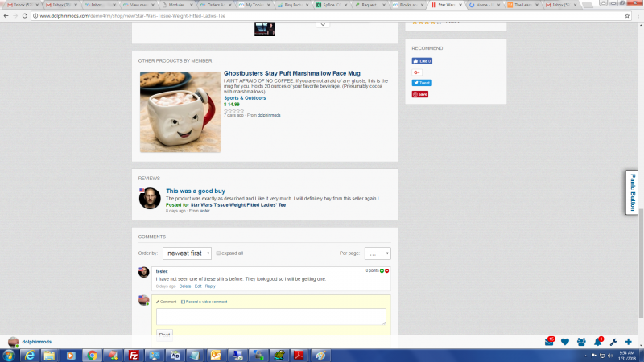Viewport: 644px width, 362px height.
Task: Open the mail notifications icon with badge
Action: 549,341
